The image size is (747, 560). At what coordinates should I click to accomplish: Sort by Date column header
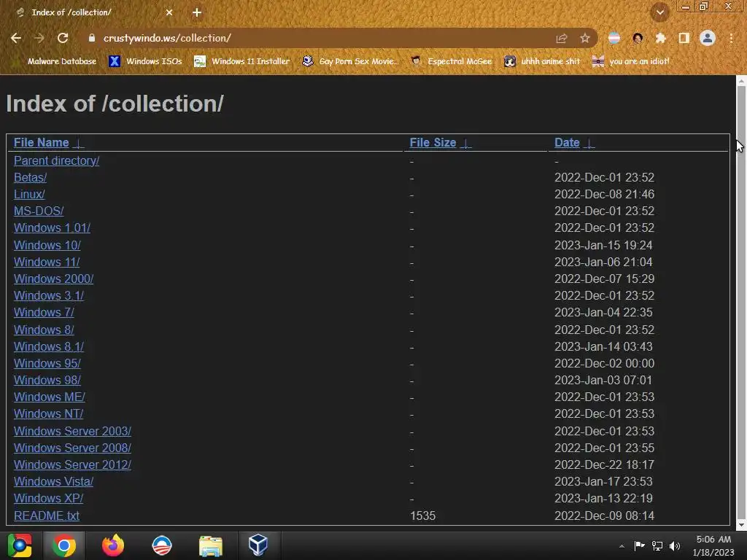tap(567, 142)
